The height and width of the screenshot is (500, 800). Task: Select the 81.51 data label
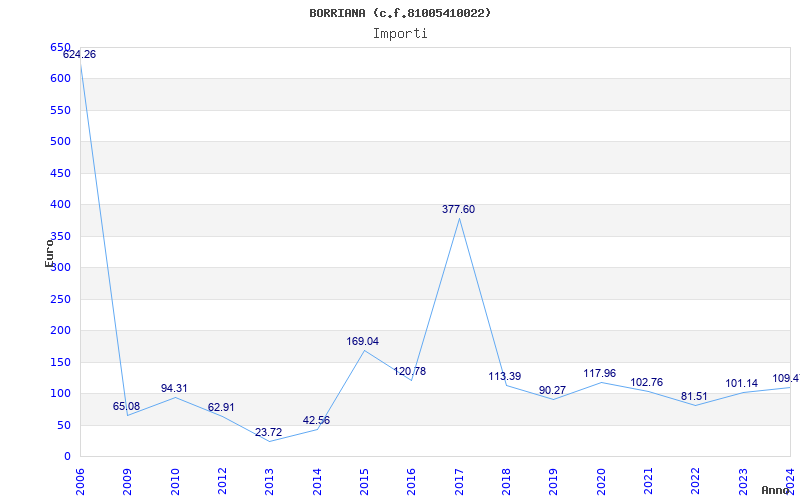694,396
